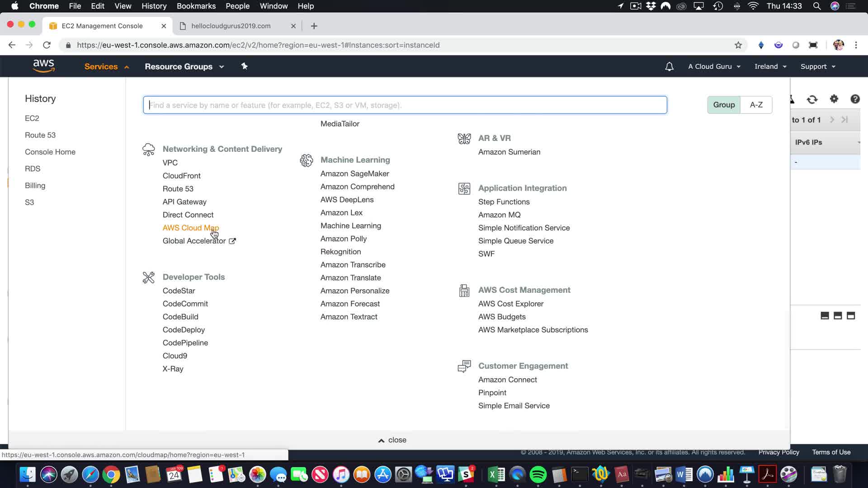
Task: Open the Bookmarks menu in menu bar
Action: click(x=196, y=6)
